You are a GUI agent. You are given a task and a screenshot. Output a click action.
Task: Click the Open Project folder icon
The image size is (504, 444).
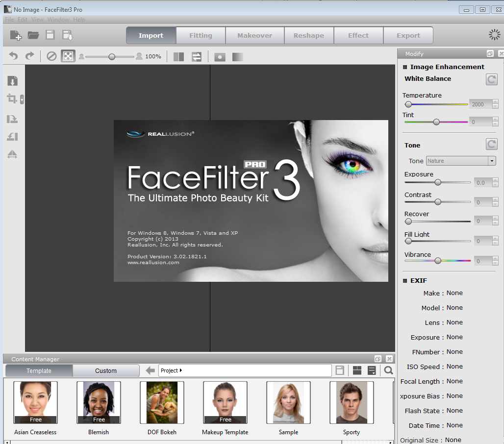coord(33,35)
